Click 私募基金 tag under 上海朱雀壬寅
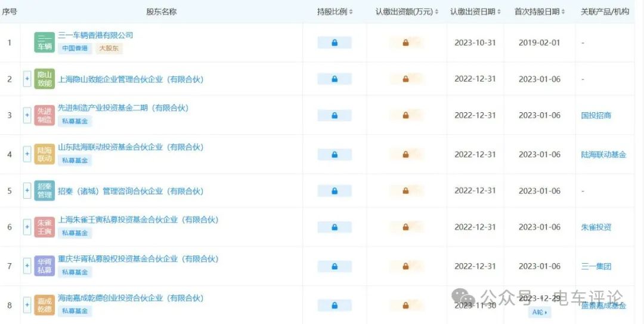Image resolution: width=644 pixels, height=324 pixels. 75,233
